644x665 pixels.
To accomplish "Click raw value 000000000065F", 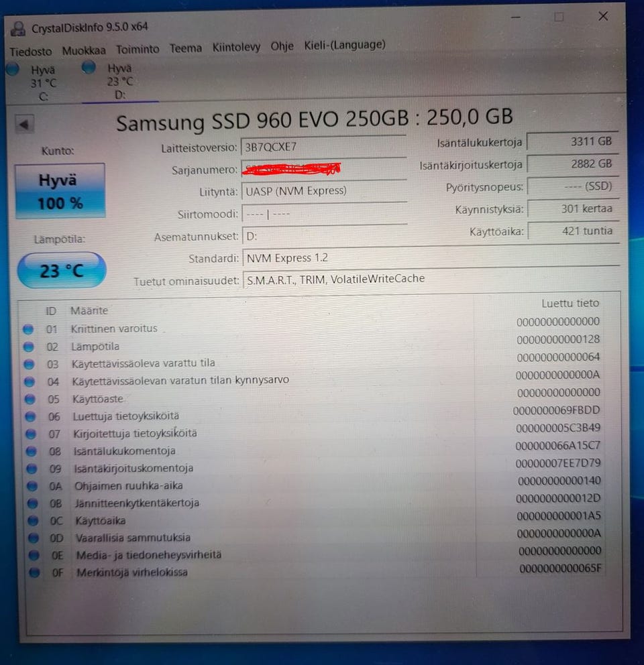I will coord(560,568).
